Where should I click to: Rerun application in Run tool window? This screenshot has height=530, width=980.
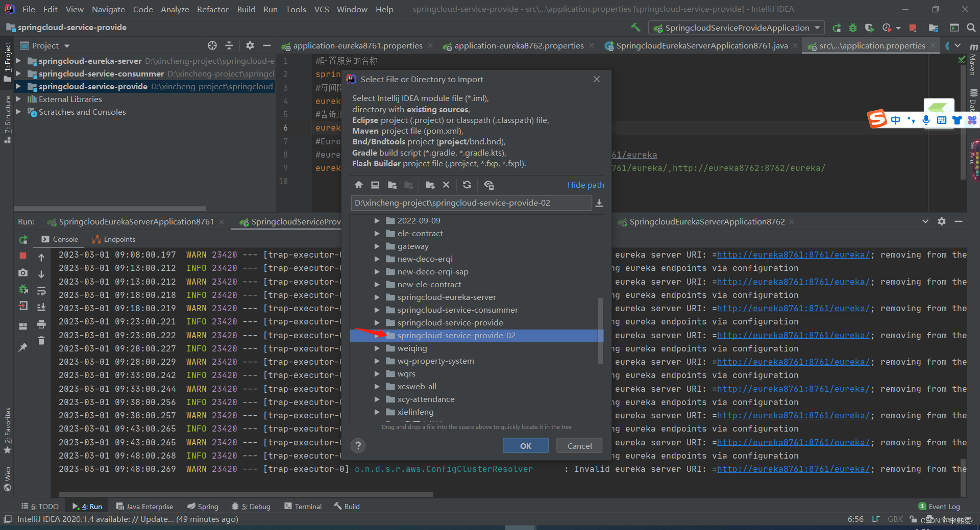coord(23,239)
